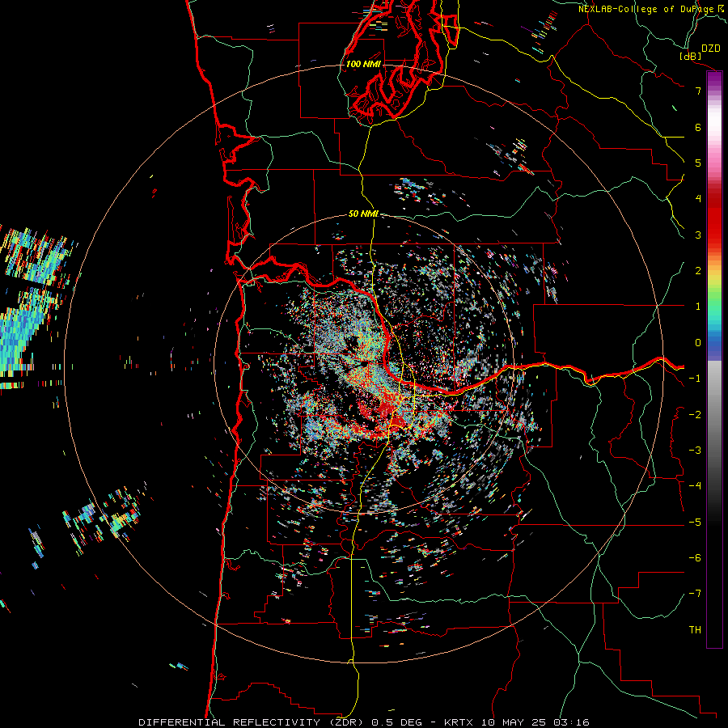Click the "10 MAY 25" date in the caption
Viewport: 728px width, 728px height.
514,722
